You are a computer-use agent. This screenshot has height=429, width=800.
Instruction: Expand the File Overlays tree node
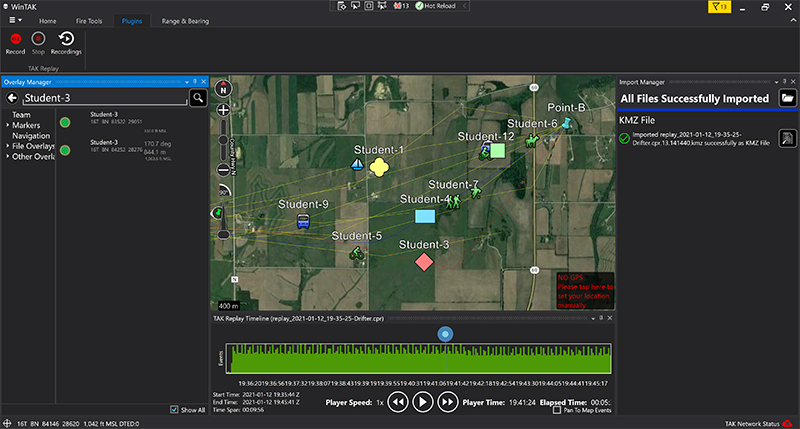tap(8, 146)
